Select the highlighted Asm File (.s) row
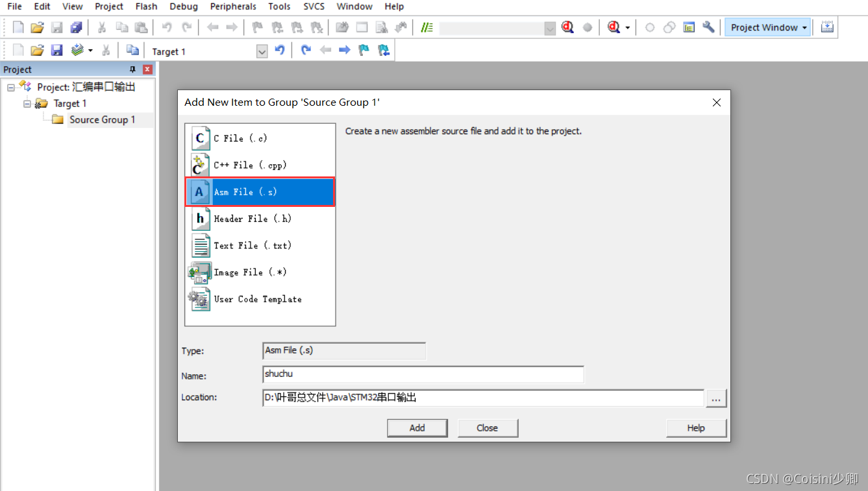 (260, 192)
